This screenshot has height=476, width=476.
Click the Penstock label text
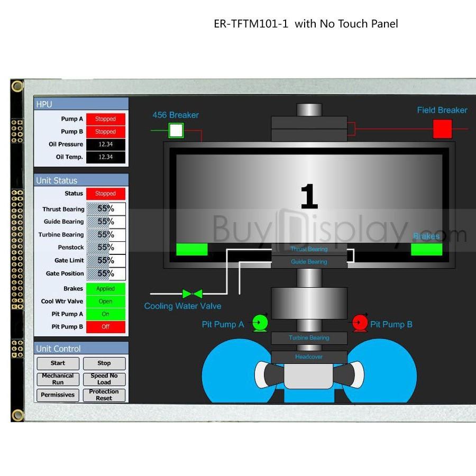71,248
